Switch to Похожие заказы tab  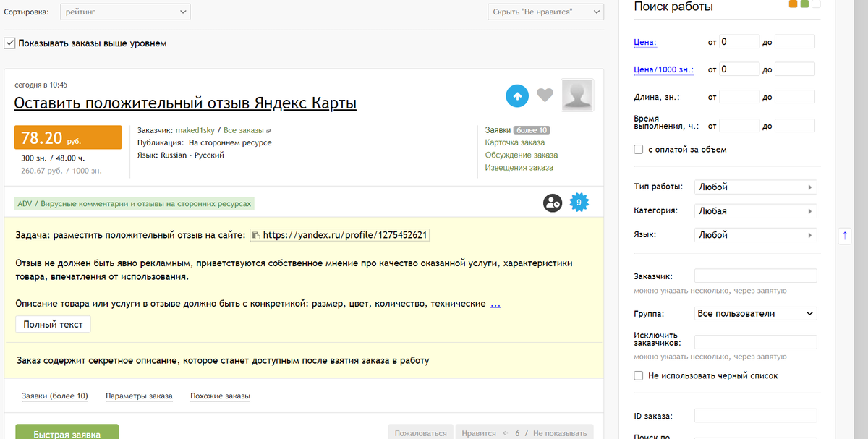(x=220, y=396)
